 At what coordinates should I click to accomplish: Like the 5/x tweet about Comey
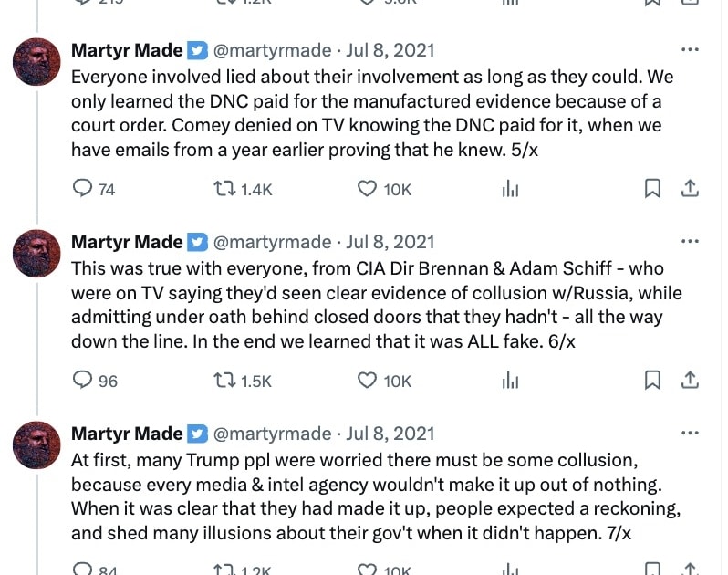pos(367,189)
